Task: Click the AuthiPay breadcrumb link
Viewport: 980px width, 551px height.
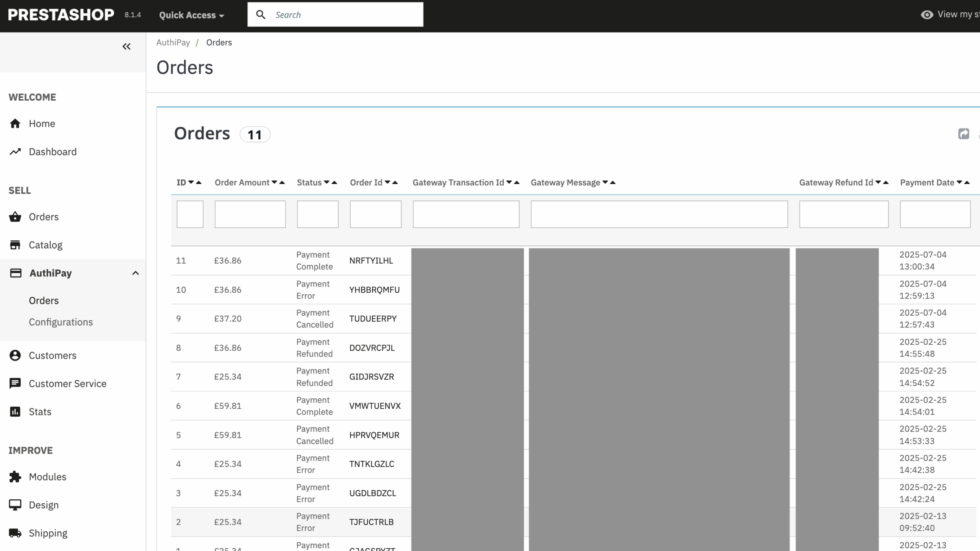Action: 173,42
